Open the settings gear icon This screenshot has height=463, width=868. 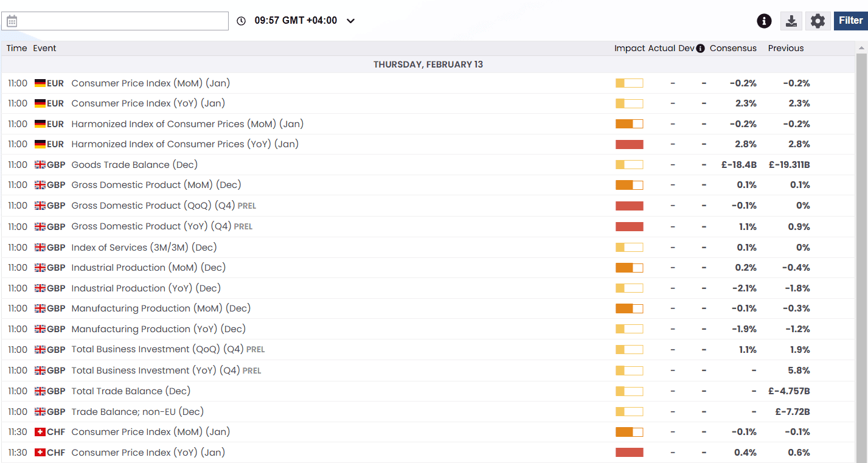(x=818, y=20)
